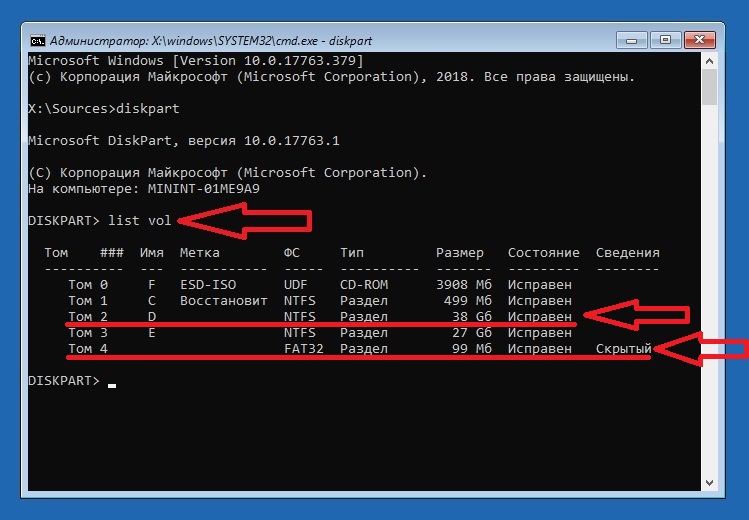Click drive letter 'E' in Том 3 row
The height and width of the screenshot is (520, 749).
click(x=151, y=333)
